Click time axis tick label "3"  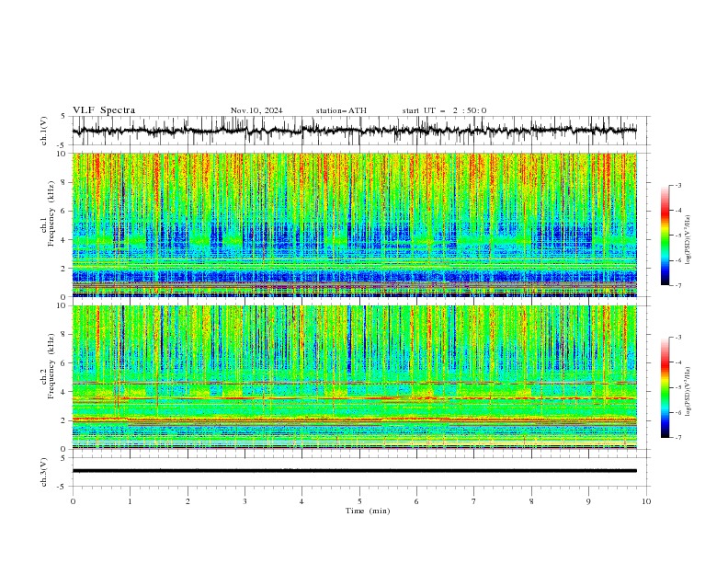coord(245,501)
